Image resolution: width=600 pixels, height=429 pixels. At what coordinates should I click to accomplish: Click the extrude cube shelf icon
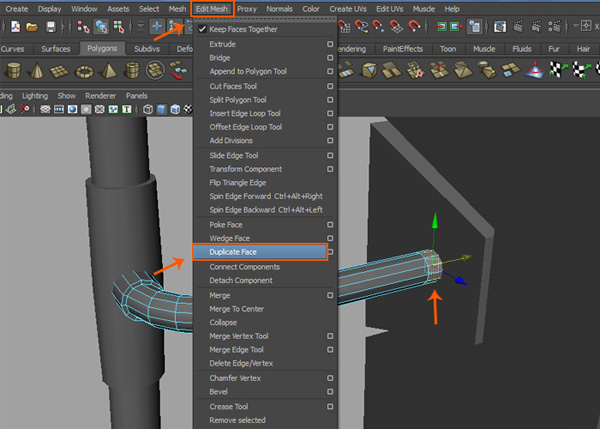click(x=370, y=70)
